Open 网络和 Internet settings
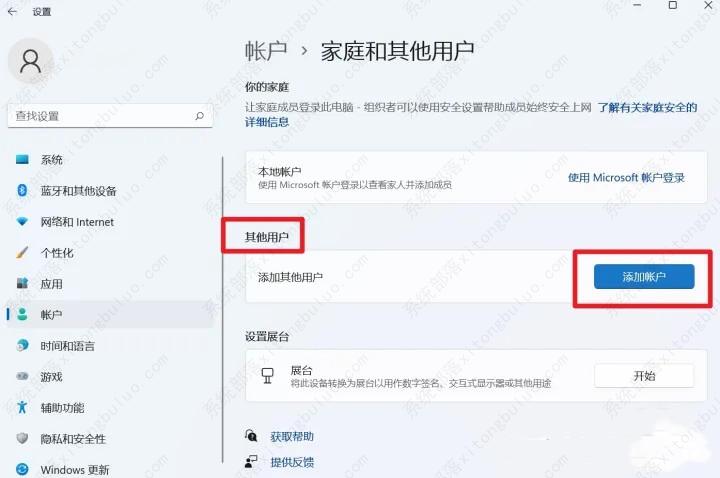Screen dimensions: 720x478 (x=110, y=222)
